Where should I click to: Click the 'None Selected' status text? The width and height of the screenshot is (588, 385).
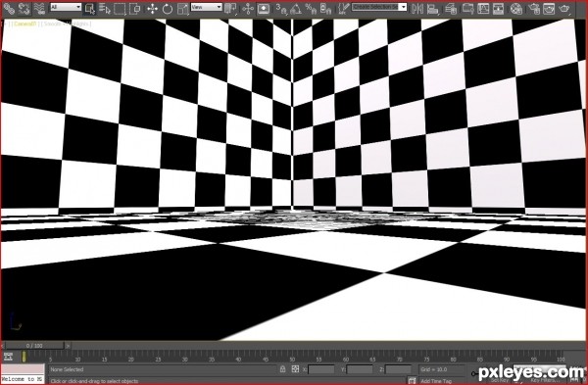point(67,369)
